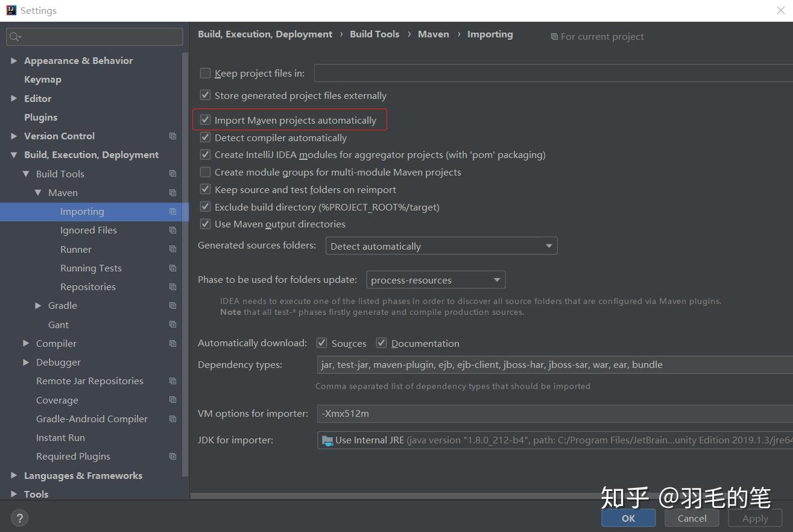Expand the Debugger node arrow

26,363
